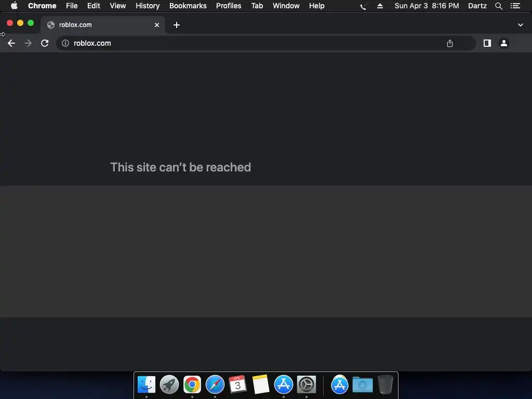The image size is (532, 399).
Task: Open the Help menu
Action: point(316,6)
